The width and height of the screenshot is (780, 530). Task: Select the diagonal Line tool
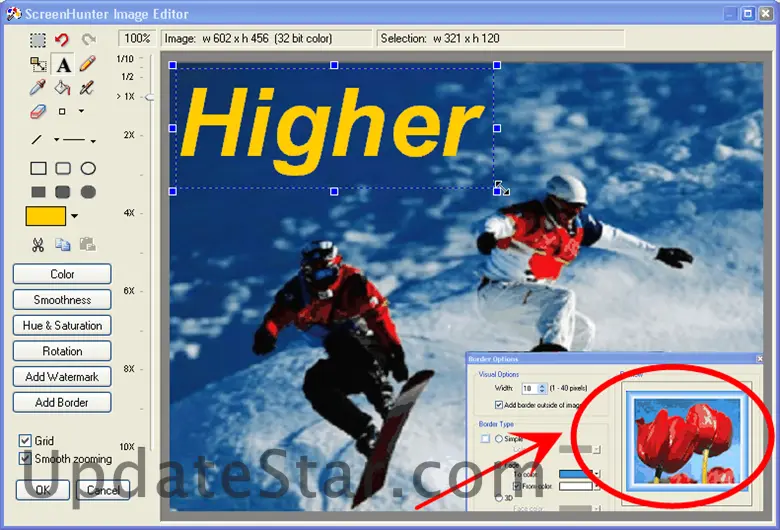point(37,140)
